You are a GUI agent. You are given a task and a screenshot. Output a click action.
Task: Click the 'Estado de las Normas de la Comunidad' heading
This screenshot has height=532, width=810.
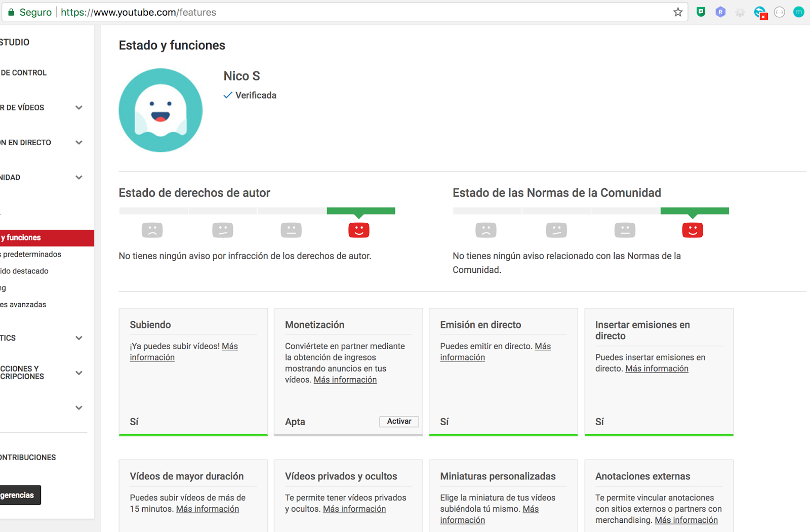[x=557, y=193]
